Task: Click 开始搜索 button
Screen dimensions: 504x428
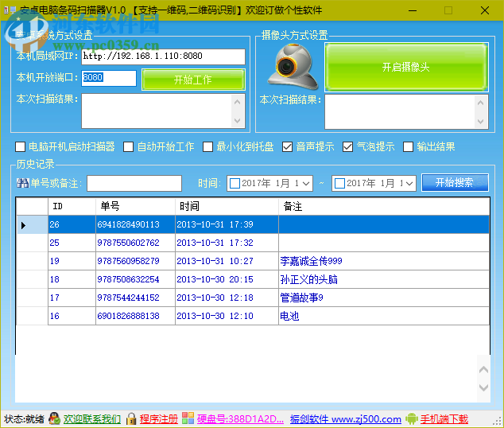Action: (x=455, y=183)
